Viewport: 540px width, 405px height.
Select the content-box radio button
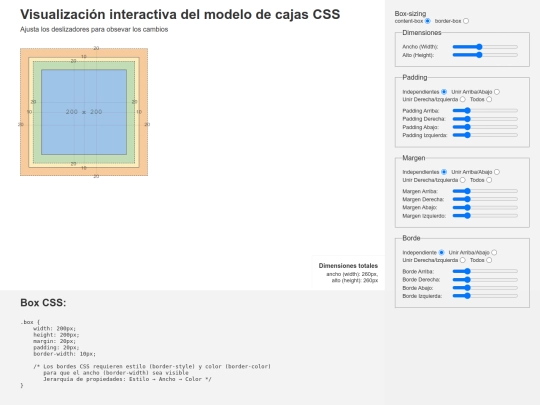428,21
